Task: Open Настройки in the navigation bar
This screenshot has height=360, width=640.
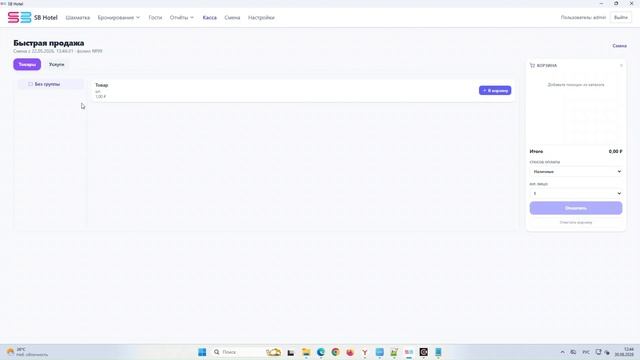Action: point(261,18)
